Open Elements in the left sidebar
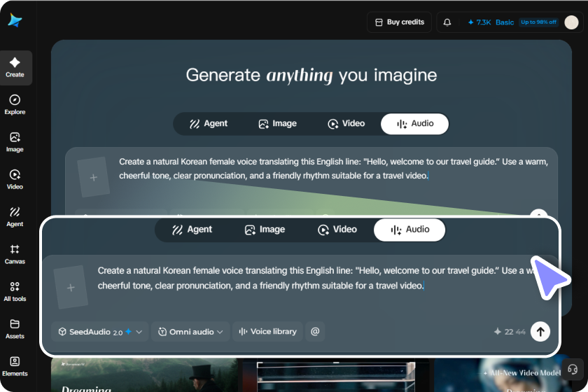588x392 pixels. point(15,367)
